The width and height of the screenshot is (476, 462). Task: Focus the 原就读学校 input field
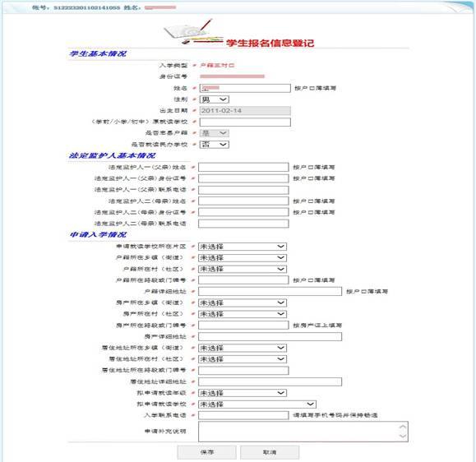pyautogui.click(x=245, y=122)
